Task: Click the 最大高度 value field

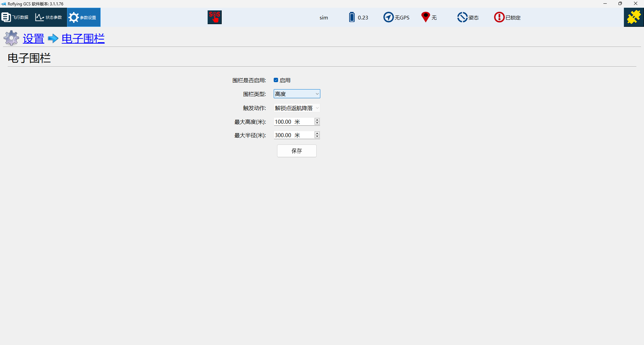Action: [294, 122]
